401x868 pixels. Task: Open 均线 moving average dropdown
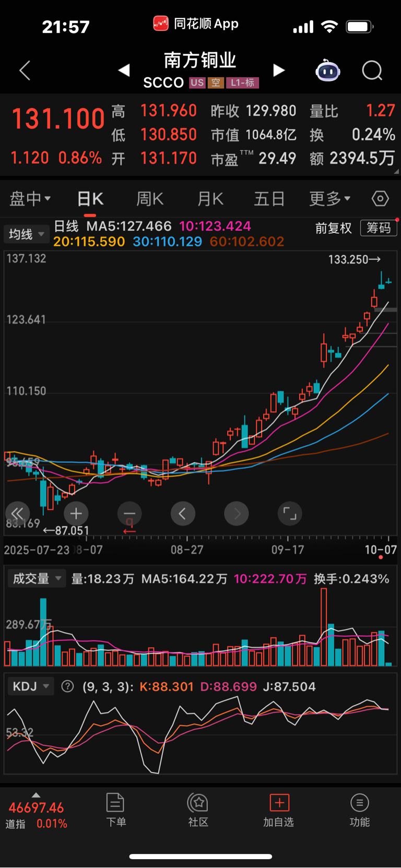[26, 234]
